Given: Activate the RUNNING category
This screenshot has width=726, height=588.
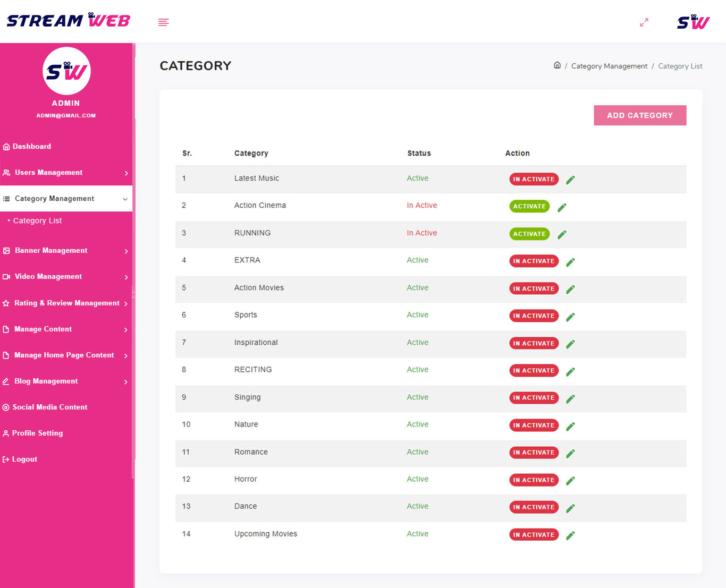Looking at the screenshot, I should [x=529, y=234].
